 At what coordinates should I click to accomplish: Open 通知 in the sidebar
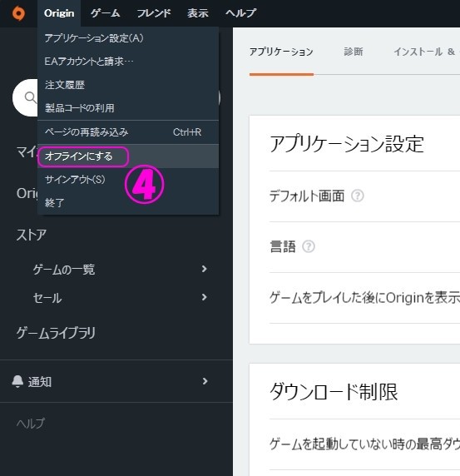40,382
